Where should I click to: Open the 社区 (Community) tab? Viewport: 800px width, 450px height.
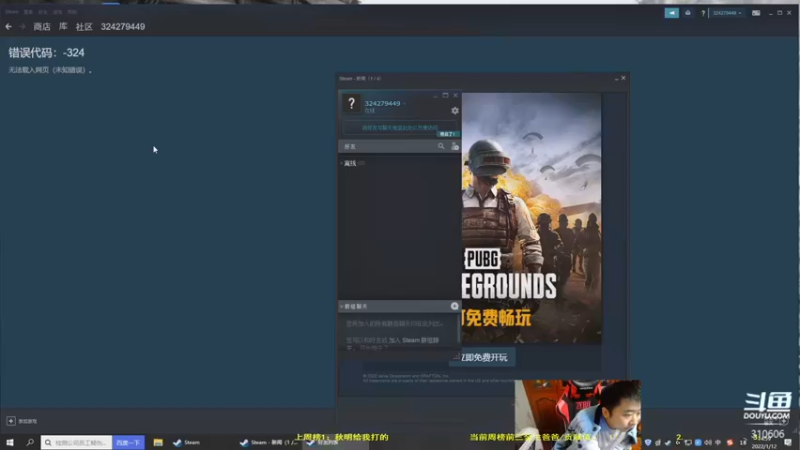click(x=84, y=27)
